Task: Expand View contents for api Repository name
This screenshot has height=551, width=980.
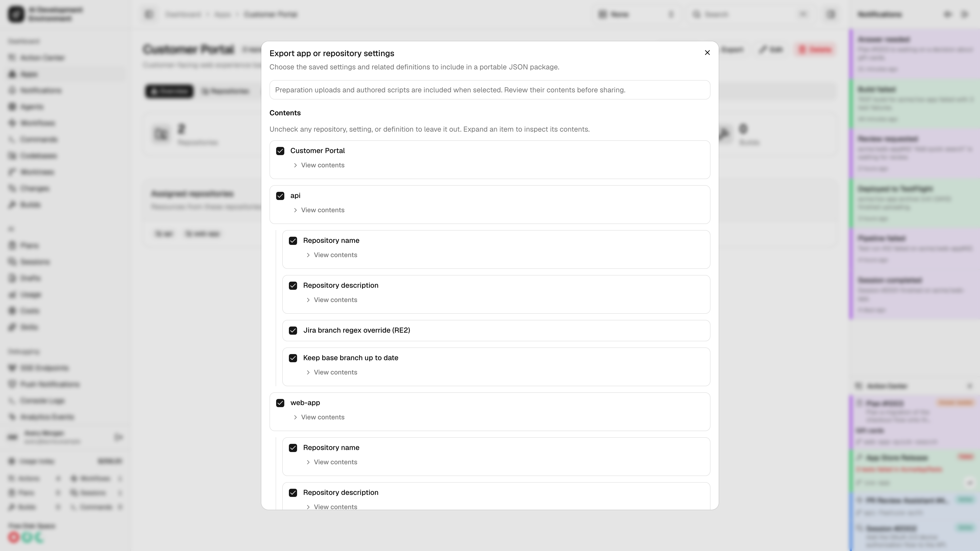Action: point(332,255)
